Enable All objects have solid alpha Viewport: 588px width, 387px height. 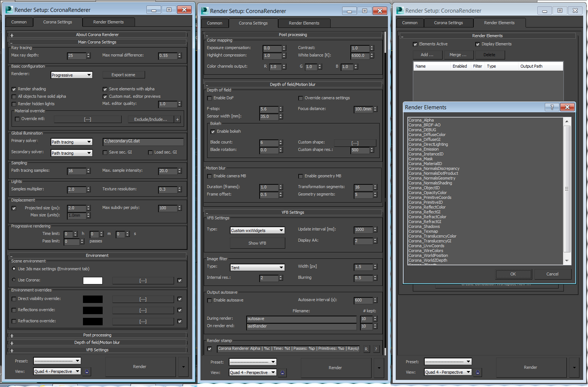pos(14,97)
